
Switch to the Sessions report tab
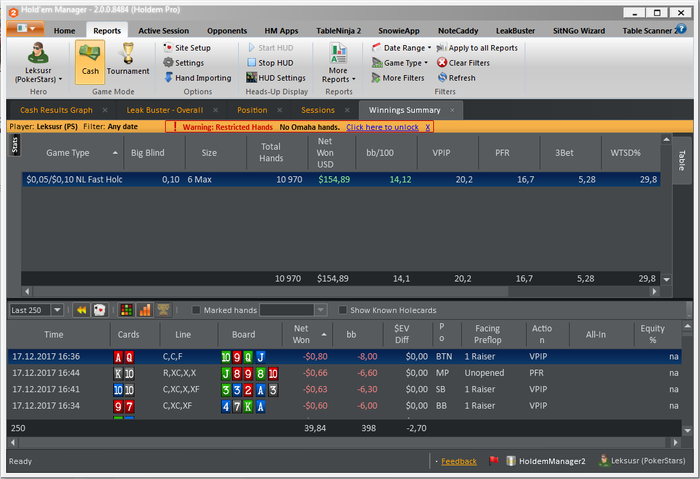[x=318, y=110]
